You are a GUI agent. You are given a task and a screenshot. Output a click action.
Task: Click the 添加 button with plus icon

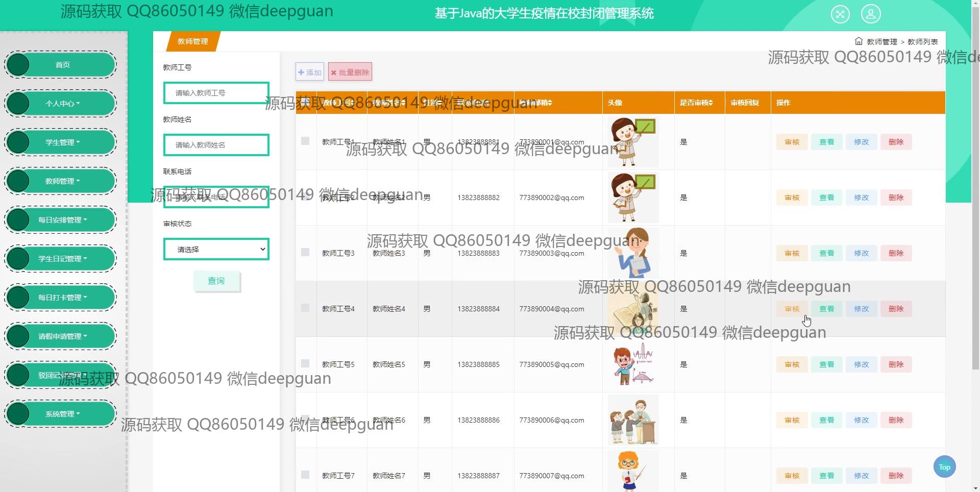[x=310, y=72]
